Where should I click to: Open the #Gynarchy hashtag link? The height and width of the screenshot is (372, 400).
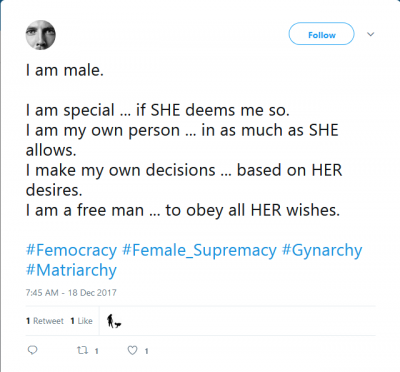click(x=322, y=250)
